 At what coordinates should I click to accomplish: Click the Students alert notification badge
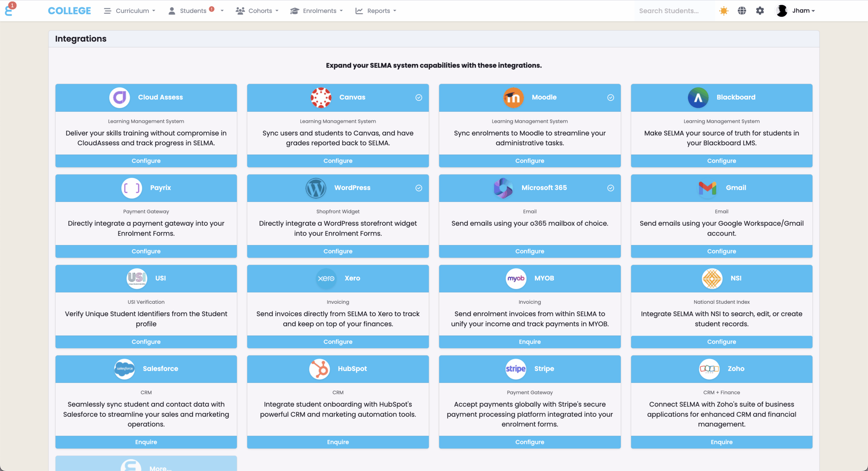(x=212, y=9)
